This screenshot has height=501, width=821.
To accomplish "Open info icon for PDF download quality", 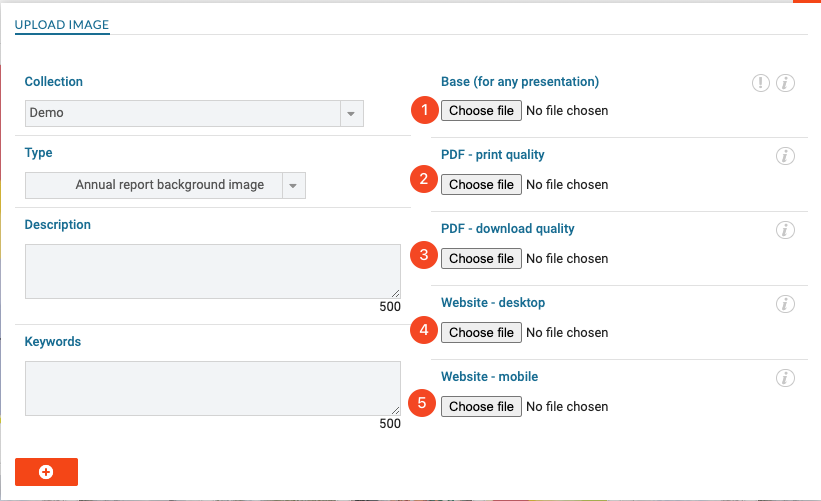I will [x=785, y=230].
